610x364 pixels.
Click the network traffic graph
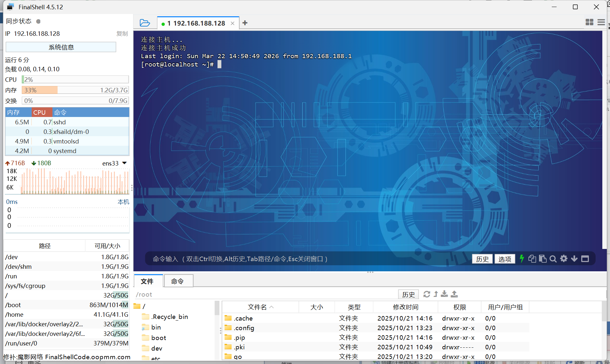[x=75, y=181]
